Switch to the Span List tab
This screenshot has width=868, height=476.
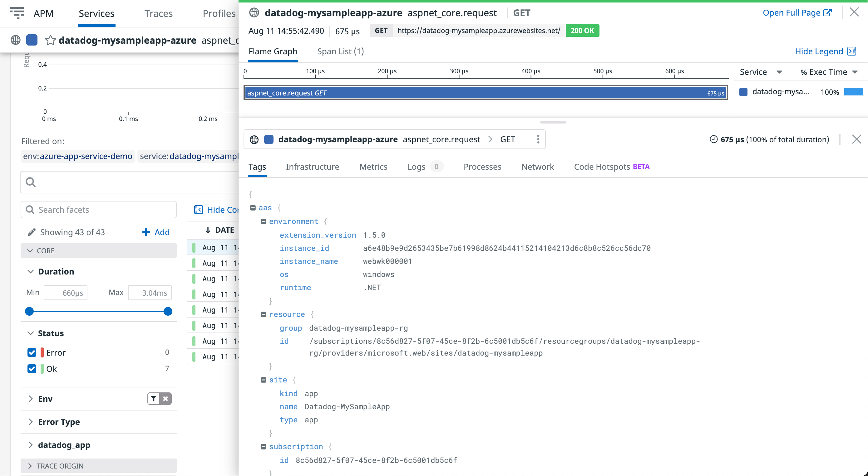point(340,51)
